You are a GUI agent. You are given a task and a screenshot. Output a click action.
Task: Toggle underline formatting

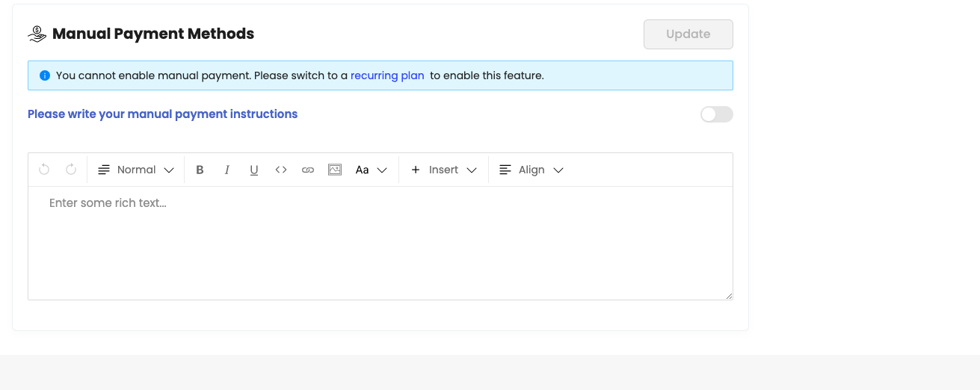click(x=254, y=170)
